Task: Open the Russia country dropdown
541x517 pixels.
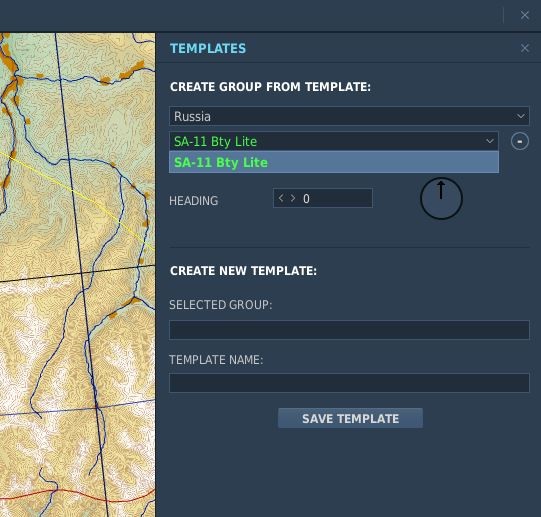Action: pos(349,116)
